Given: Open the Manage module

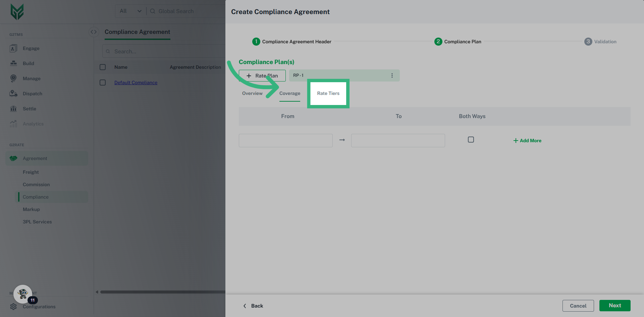Looking at the screenshot, I should pyautogui.click(x=13, y=78).
